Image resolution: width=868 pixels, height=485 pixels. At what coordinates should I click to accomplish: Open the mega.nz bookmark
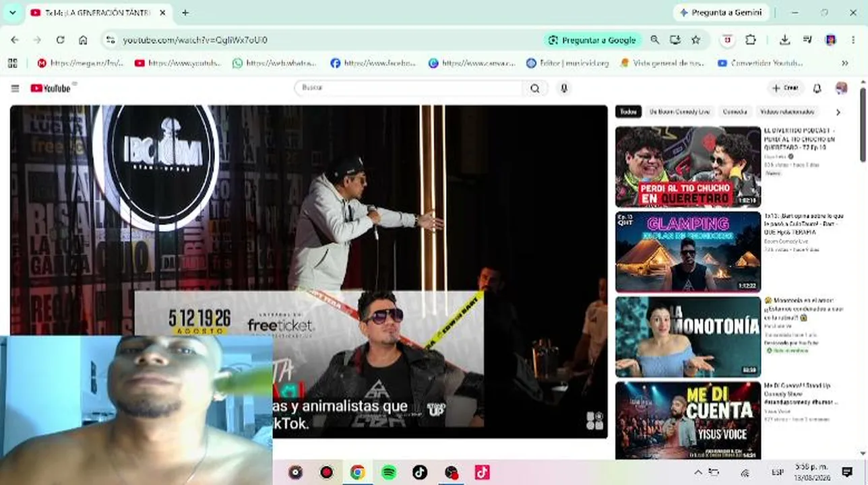80,63
